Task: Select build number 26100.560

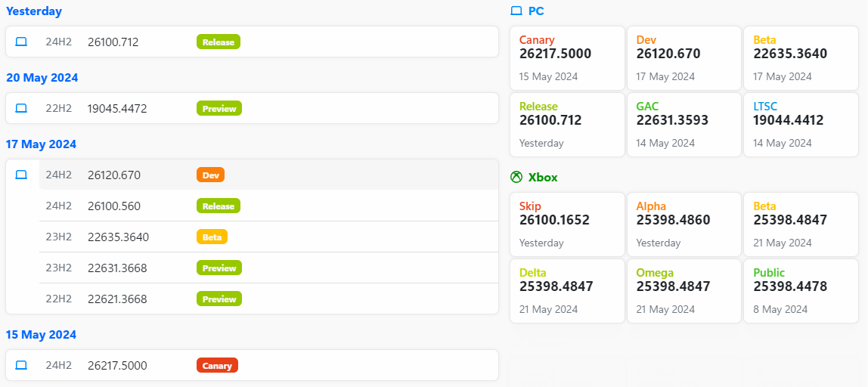Action: point(114,206)
